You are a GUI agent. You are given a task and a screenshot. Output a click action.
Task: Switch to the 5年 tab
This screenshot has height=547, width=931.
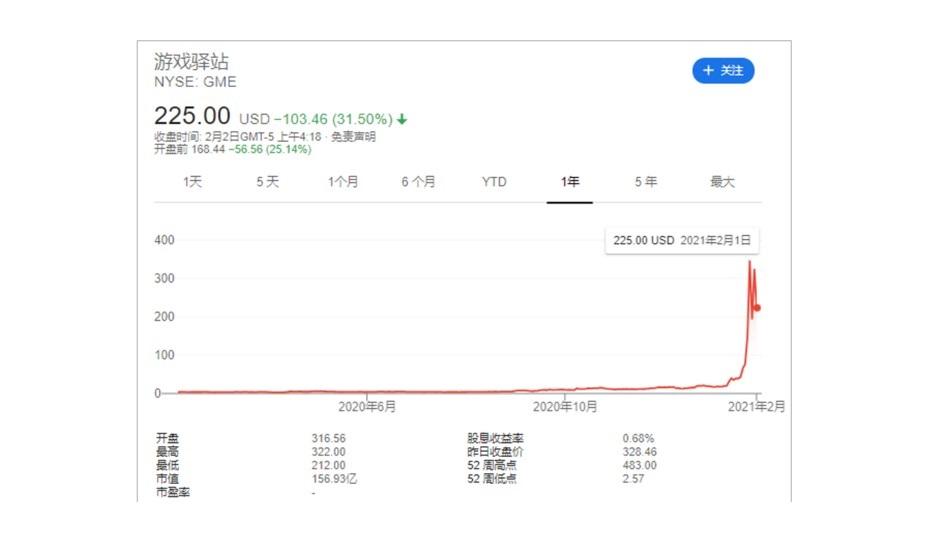tap(645, 182)
